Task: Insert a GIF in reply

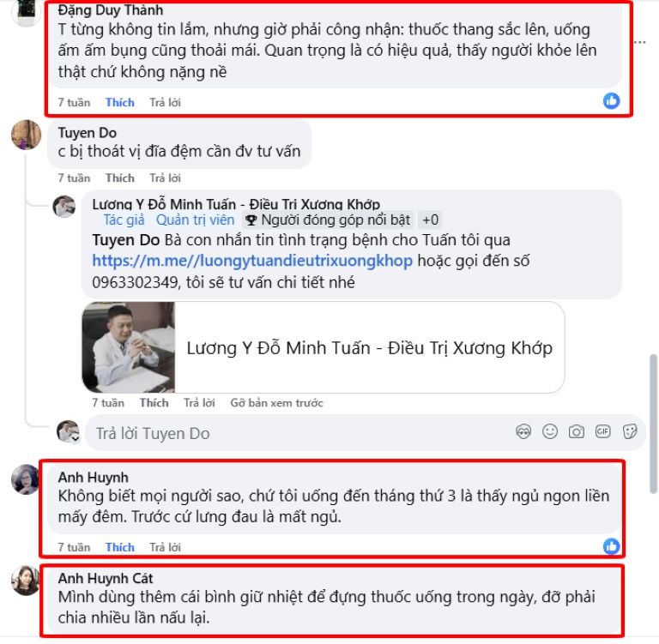Action: coord(602,431)
